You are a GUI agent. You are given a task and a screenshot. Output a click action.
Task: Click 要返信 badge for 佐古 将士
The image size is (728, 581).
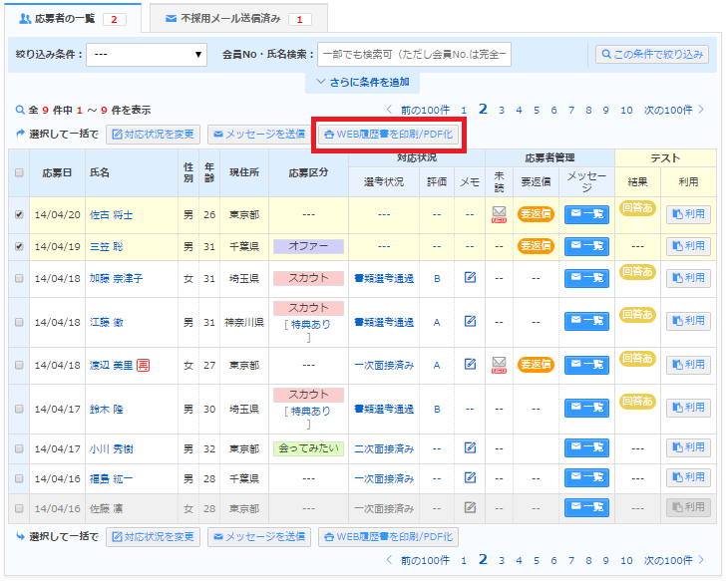click(x=536, y=214)
